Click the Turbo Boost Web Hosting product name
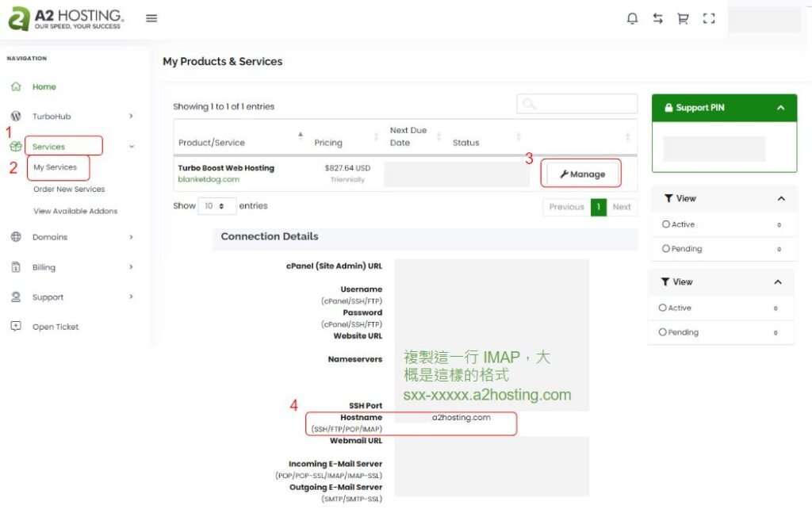Viewport: 812px width, 513px height. 226,168
